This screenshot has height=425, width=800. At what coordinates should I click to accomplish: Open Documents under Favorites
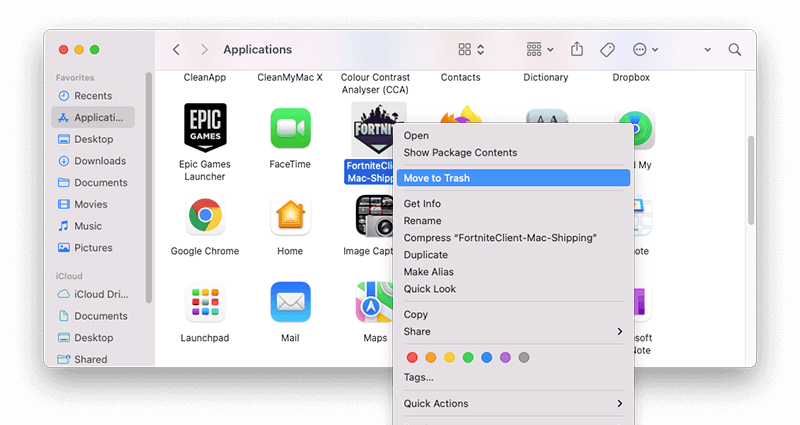[x=93, y=183]
